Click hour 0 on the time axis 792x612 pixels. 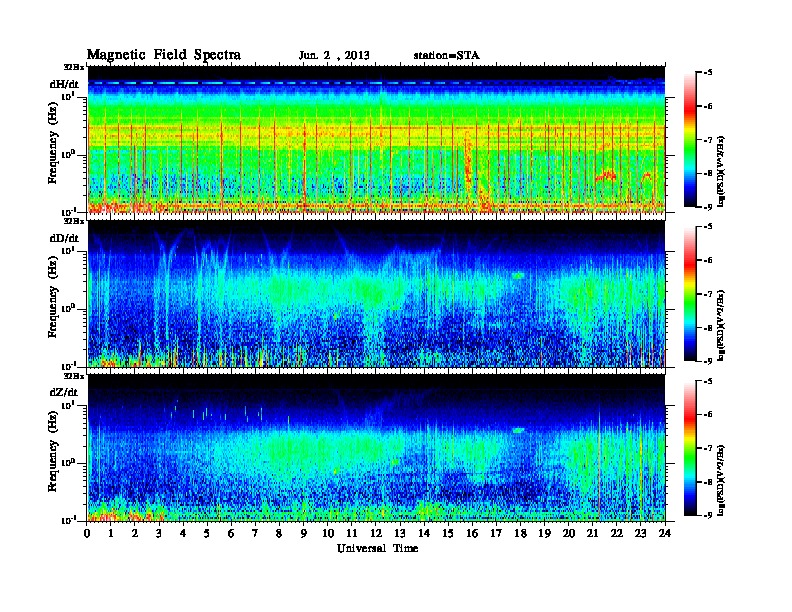pyautogui.click(x=87, y=533)
